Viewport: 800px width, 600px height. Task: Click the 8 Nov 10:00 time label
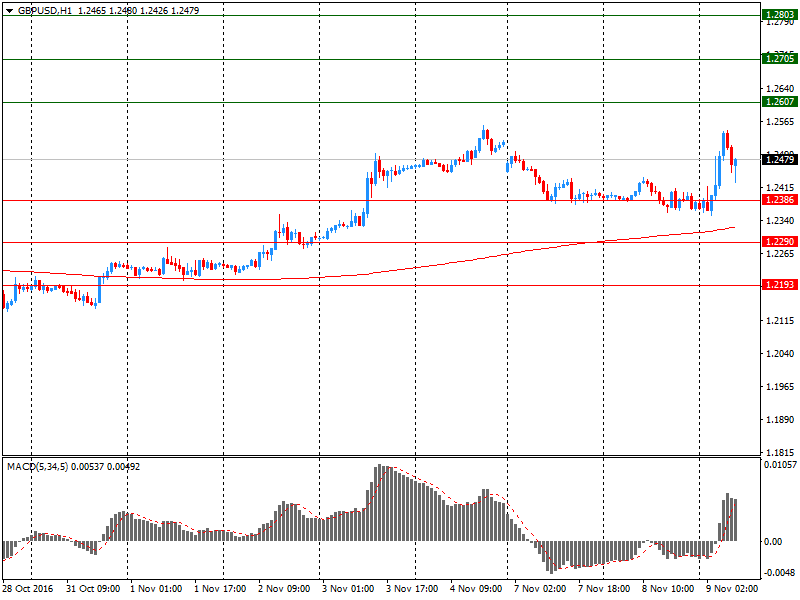tap(668, 588)
